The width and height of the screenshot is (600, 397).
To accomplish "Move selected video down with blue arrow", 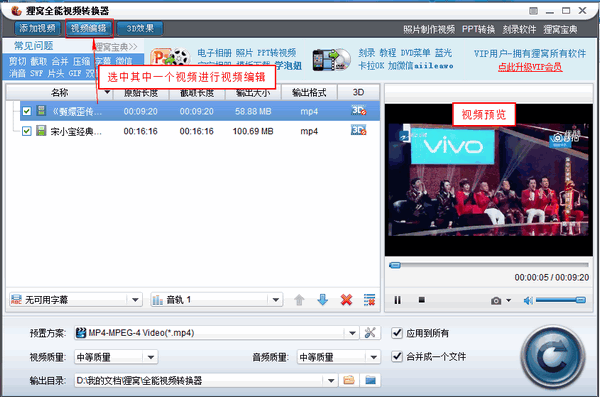I will tap(323, 300).
